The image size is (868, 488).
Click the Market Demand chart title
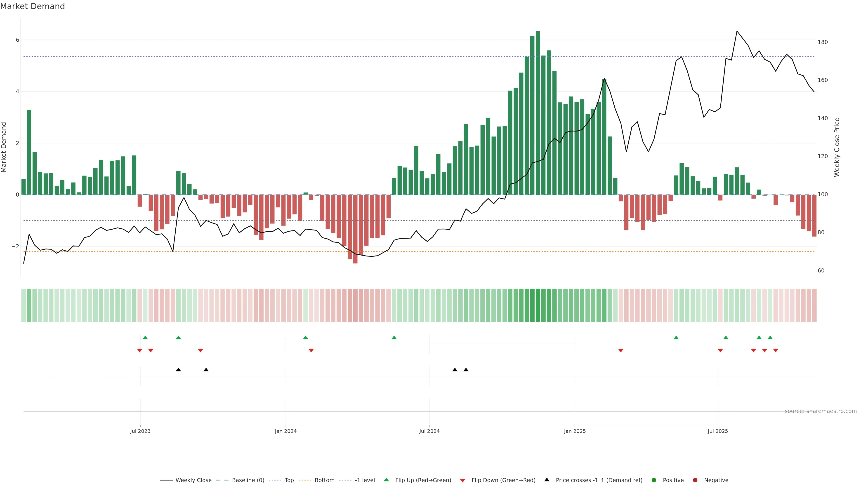tap(32, 6)
